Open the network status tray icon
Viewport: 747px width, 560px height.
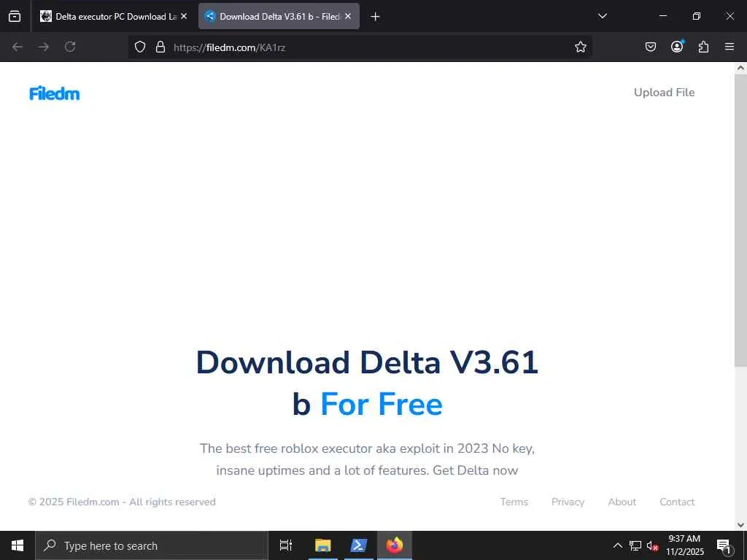click(x=635, y=545)
